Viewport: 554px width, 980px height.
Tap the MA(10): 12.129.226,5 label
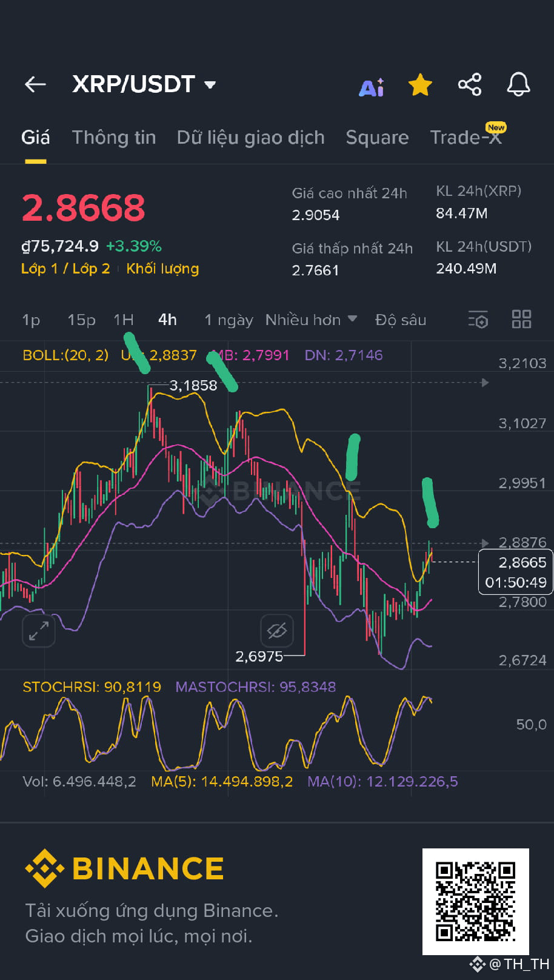point(382,782)
